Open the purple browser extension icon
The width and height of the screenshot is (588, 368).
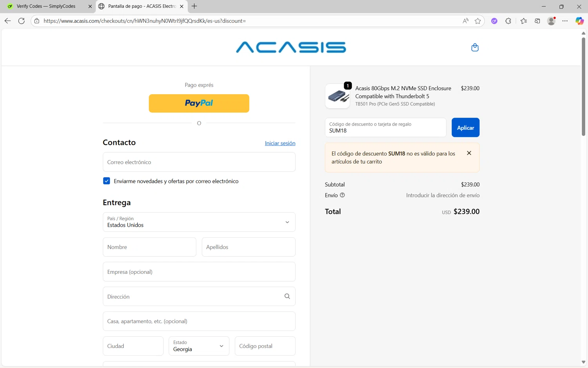click(494, 21)
